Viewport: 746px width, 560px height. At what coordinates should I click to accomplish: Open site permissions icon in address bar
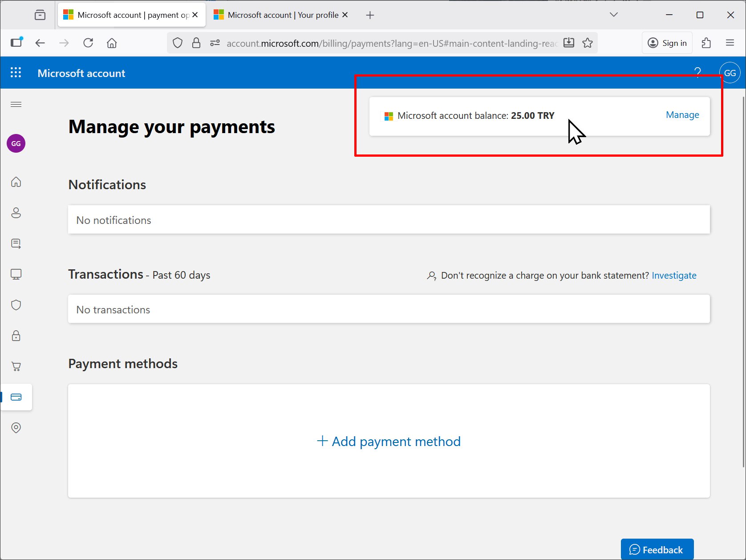215,43
